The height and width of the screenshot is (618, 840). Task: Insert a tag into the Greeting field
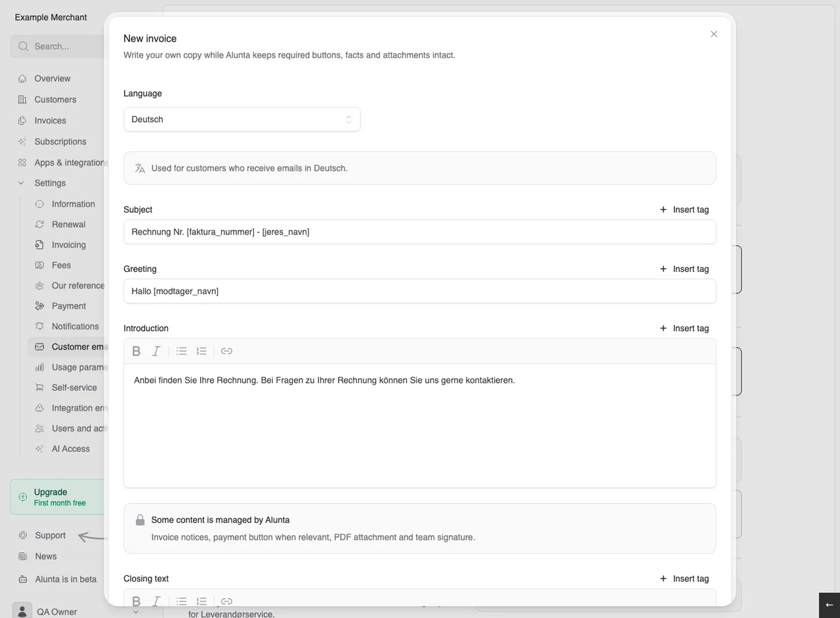[684, 269]
